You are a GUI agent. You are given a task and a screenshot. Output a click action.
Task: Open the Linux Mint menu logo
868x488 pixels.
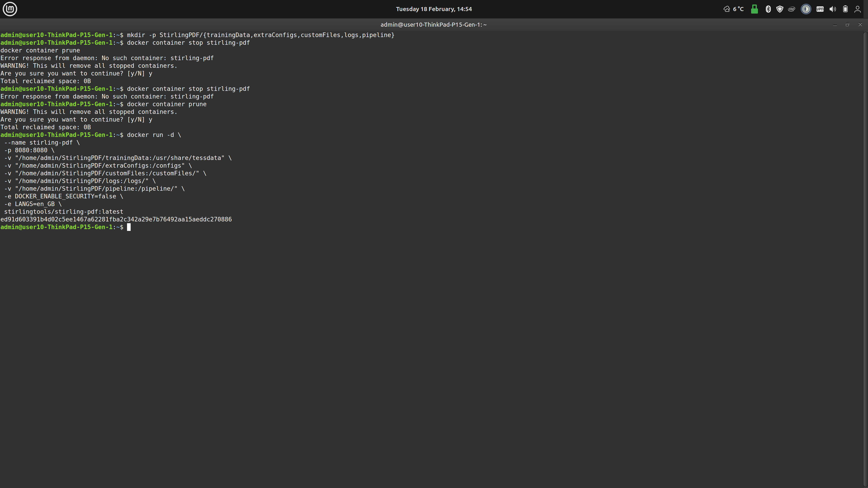tap(10, 9)
